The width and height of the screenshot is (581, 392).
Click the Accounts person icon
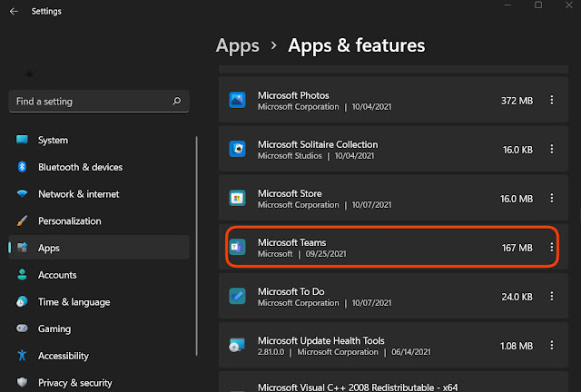[22, 275]
